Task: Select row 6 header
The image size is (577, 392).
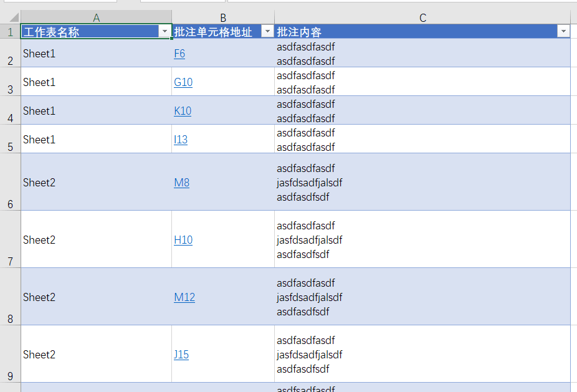Action: point(11,182)
